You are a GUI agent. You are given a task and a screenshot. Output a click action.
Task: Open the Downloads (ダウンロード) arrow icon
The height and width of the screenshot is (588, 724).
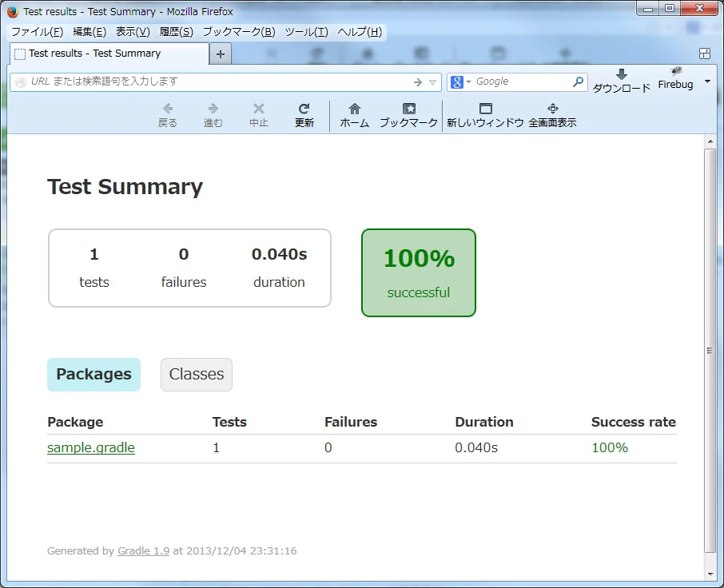[x=622, y=74]
